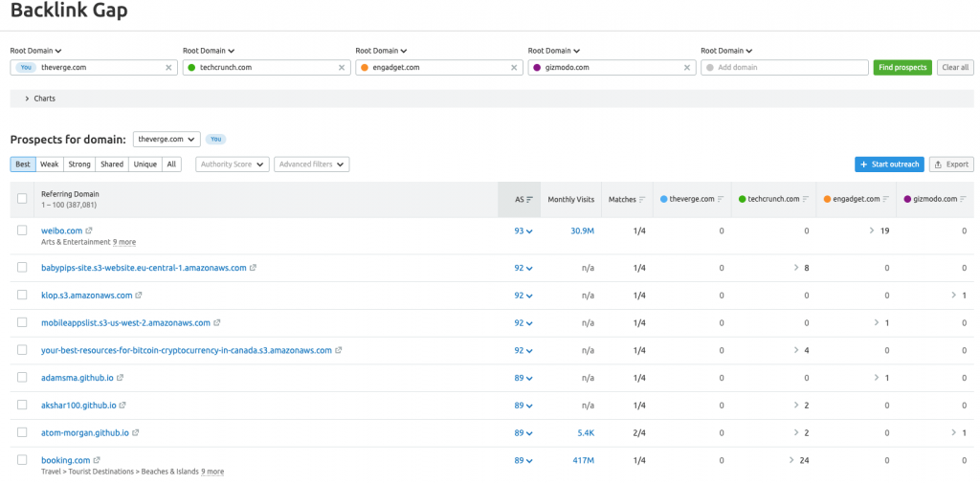This screenshot has height=483, width=980.
Task: Open Root Domain dropdown above gizmodo.com
Action: [x=554, y=51]
